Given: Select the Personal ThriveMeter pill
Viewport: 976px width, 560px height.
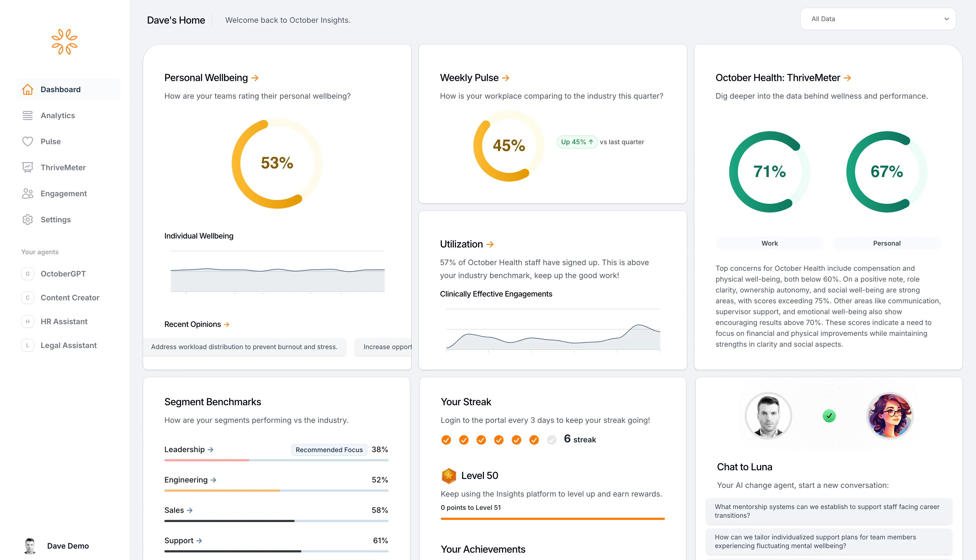Looking at the screenshot, I should 887,243.
